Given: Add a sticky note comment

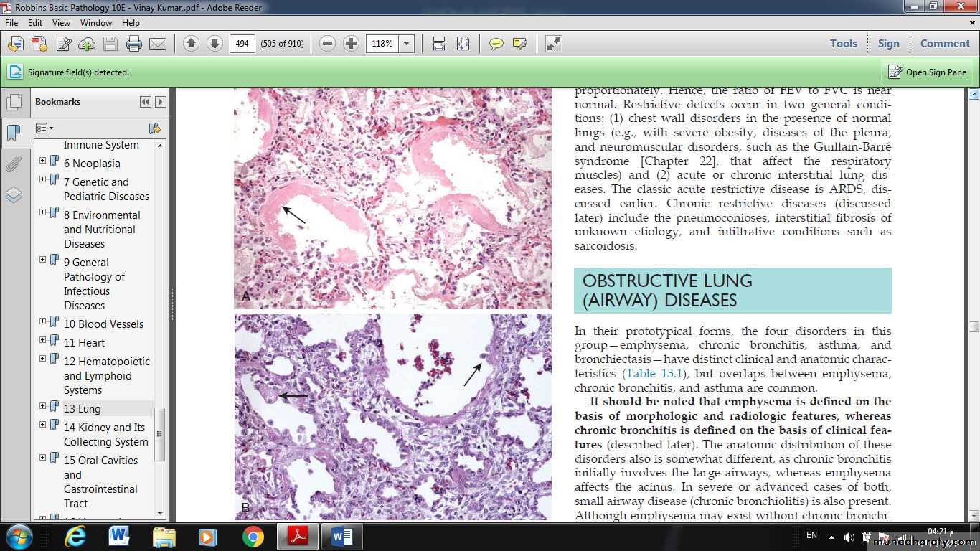Looking at the screenshot, I should 496,44.
